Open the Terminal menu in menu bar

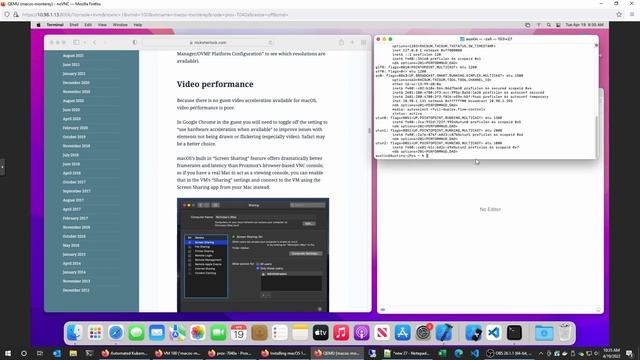click(55, 25)
